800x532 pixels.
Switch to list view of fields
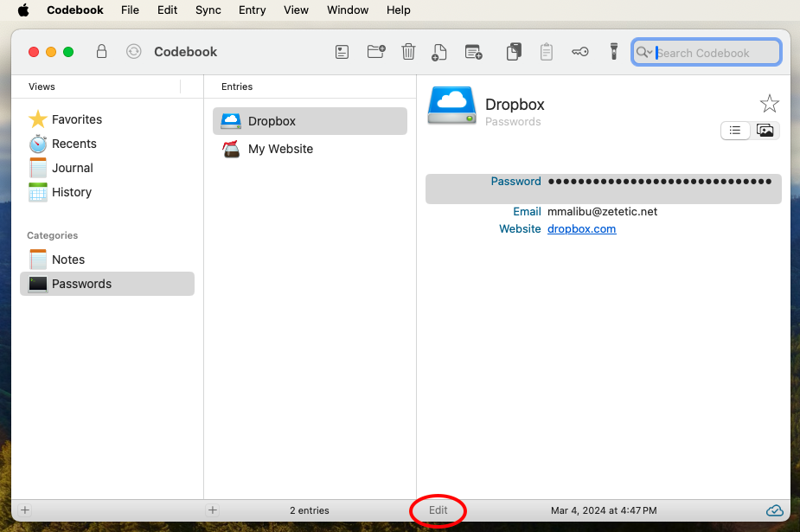pyautogui.click(x=735, y=131)
